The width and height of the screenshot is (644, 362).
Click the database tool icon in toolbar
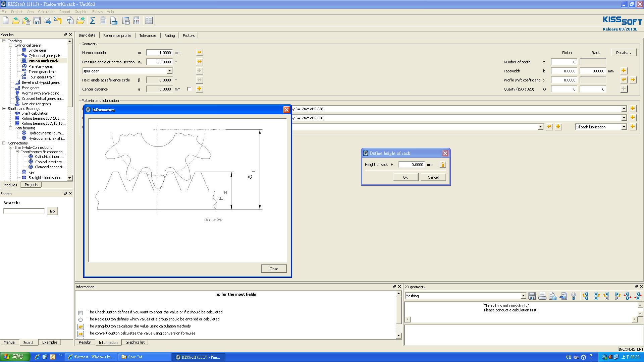click(126, 21)
